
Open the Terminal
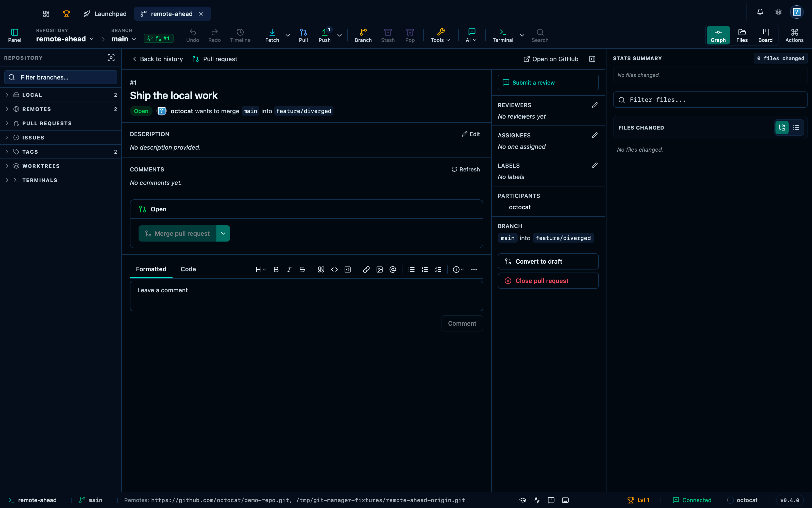pyautogui.click(x=503, y=35)
